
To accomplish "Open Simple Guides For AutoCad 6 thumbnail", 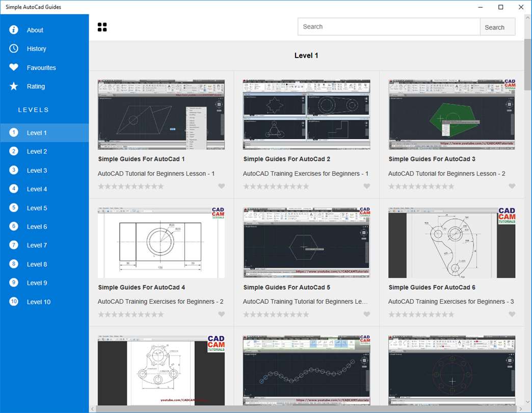I will (x=451, y=243).
